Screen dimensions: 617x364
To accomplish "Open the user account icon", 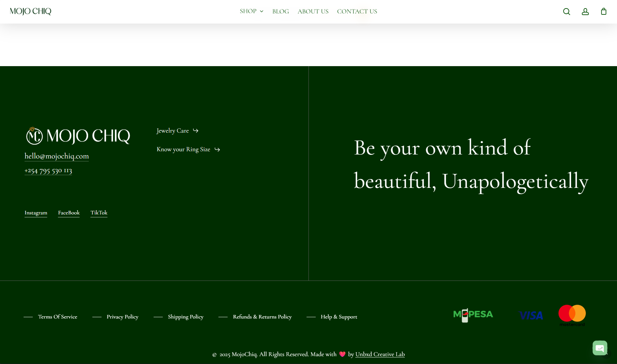I will click(585, 12).
